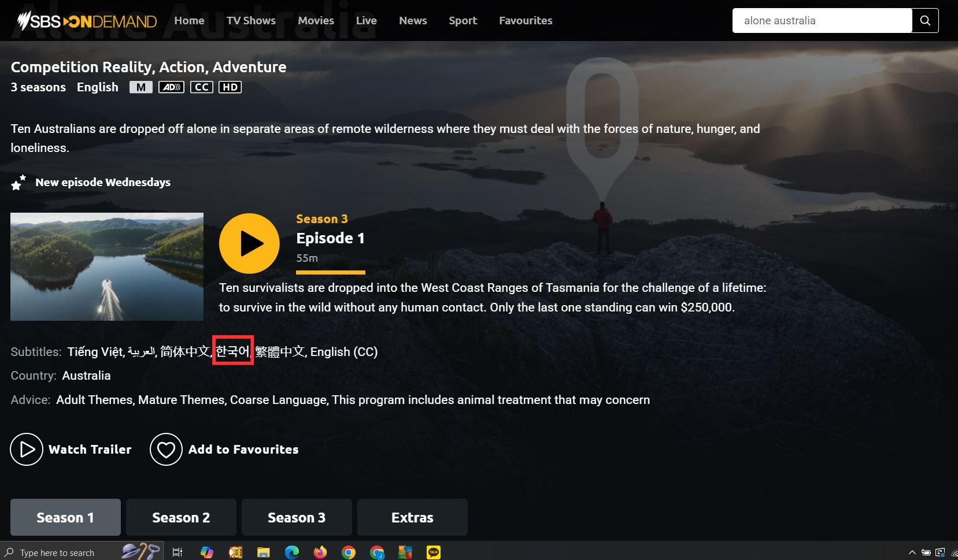Image resolution: width=958 pixels, height=560 pixels.
Task: Open the Movies menu
Action: [x=316, y=21]
